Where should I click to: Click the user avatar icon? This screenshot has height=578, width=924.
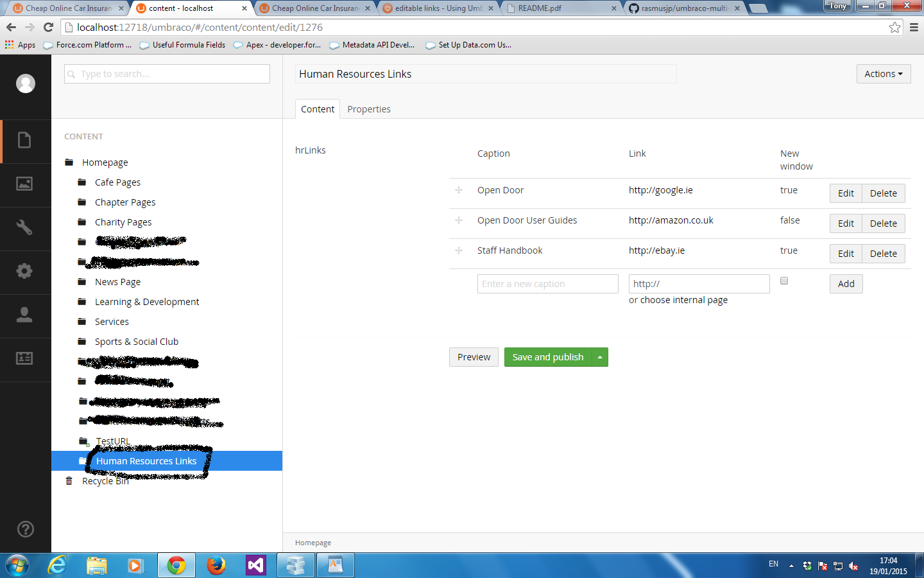[x=26, y=83]
